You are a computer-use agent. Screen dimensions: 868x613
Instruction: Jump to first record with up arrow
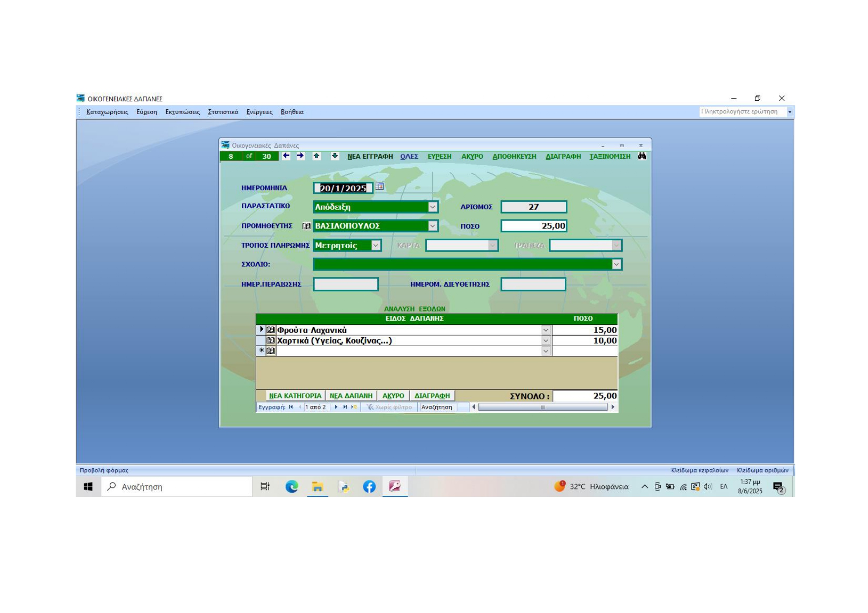pyautogui.click(x=317, y=156)
